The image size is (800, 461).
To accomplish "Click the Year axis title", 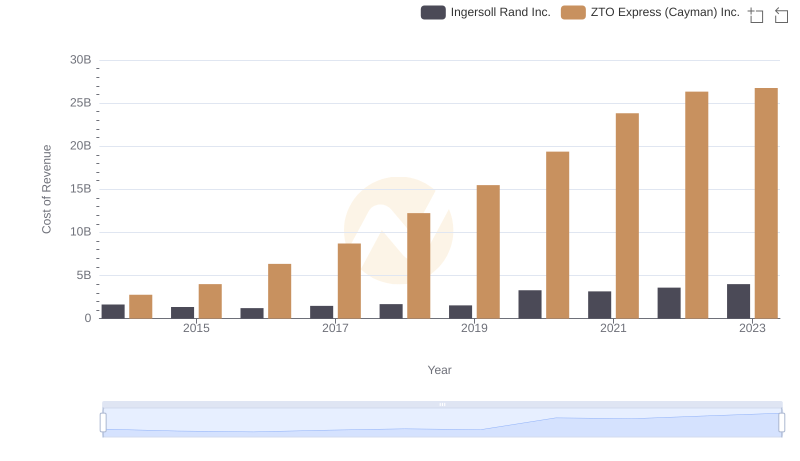I will 439,370.
